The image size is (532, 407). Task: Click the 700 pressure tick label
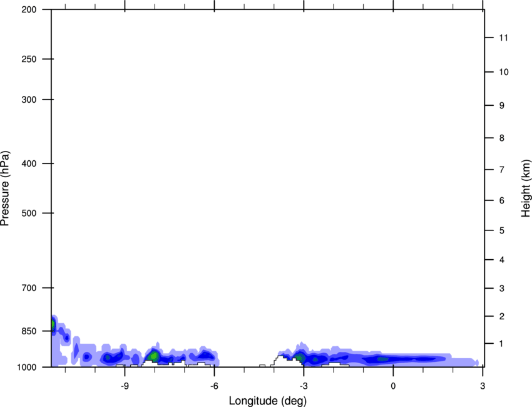click(29, 288)
